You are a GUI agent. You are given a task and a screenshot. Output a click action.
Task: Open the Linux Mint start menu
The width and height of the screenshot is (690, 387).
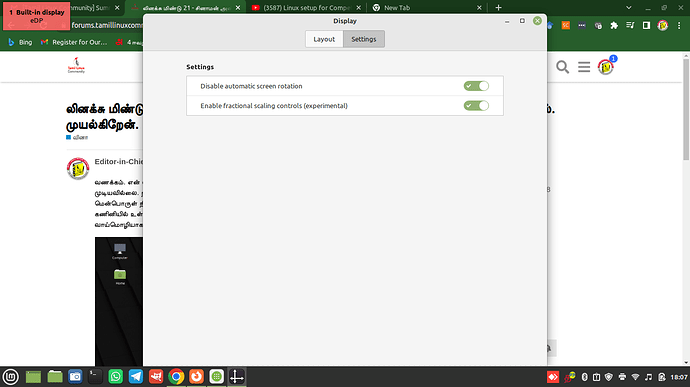pos(11,377)
